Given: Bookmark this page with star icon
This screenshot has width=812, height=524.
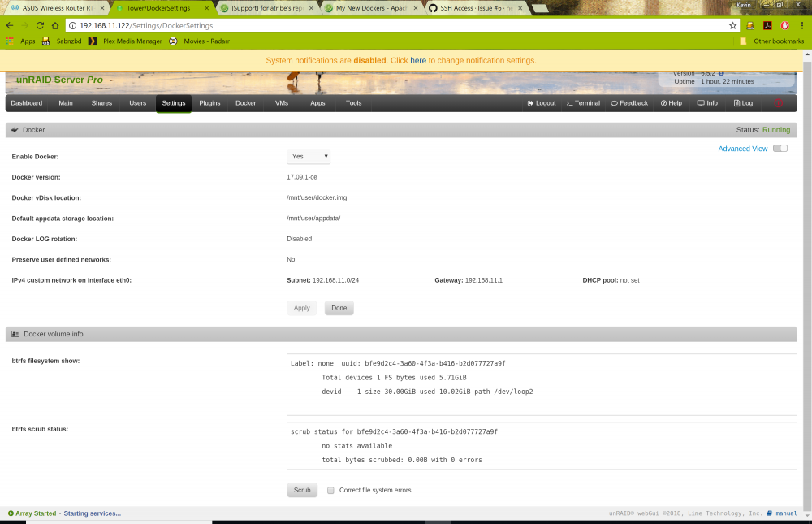Looking at the screenshot, I should pos(732,25).
